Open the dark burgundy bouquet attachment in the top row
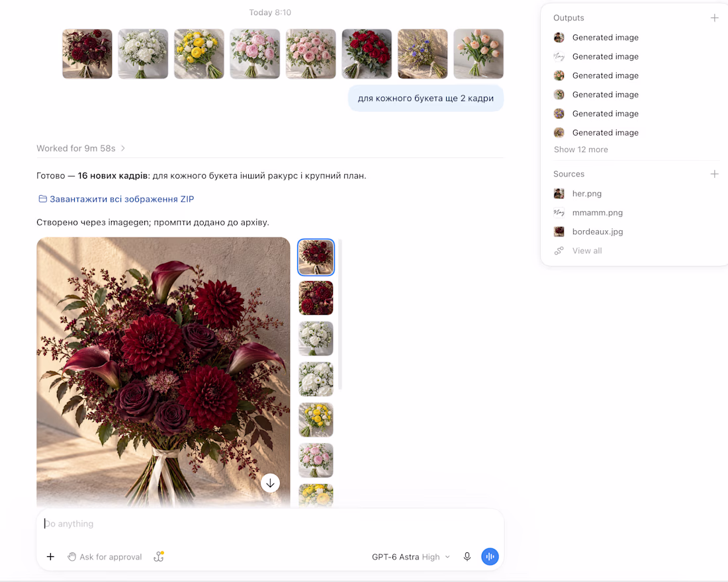Image resolution: width=728 pixels, height=582 pixels. coord(87,54)
